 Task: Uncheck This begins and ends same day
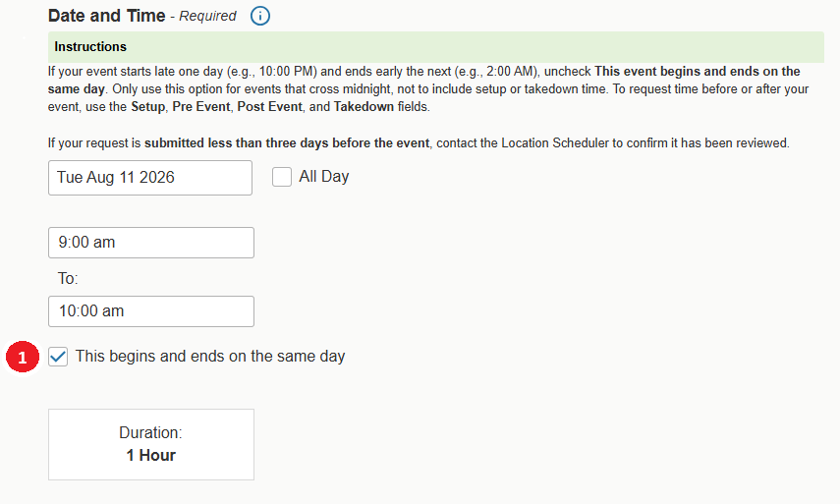click(58, 357)
